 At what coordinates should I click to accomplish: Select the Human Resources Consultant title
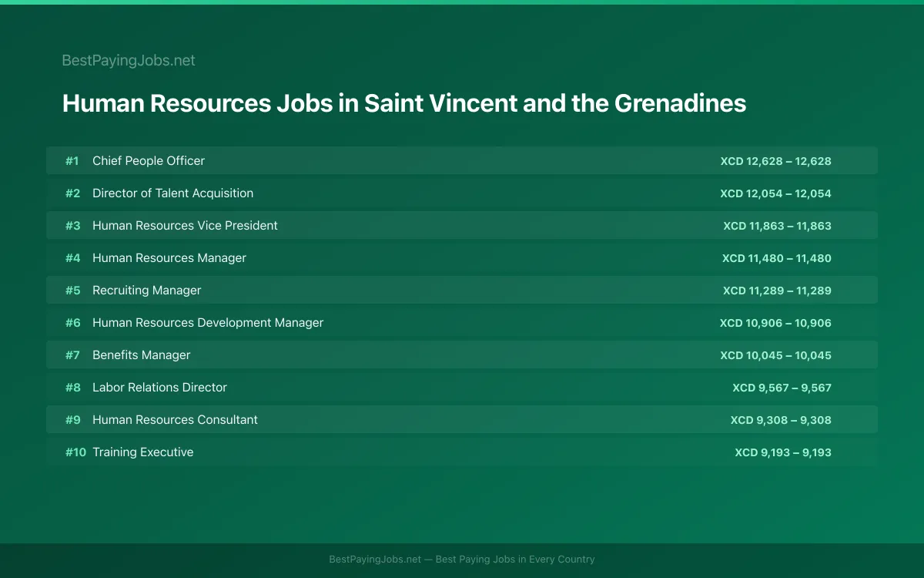(x=176, y=420)
